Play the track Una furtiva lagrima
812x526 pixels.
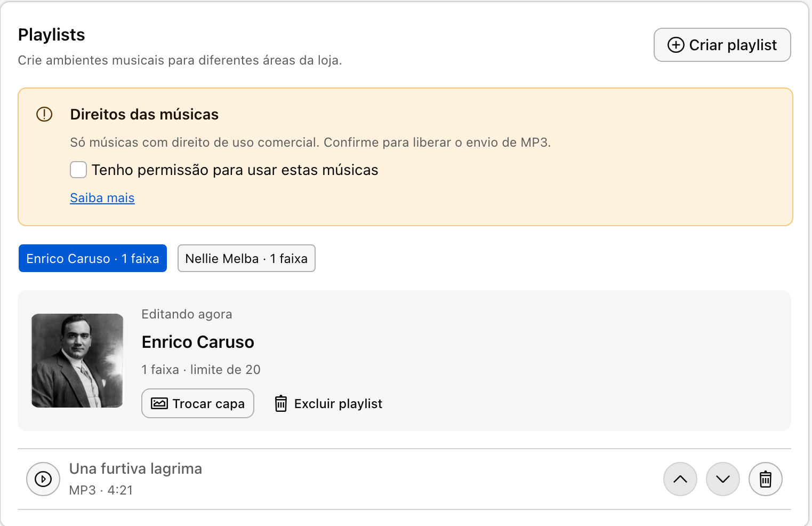[43, 479]
